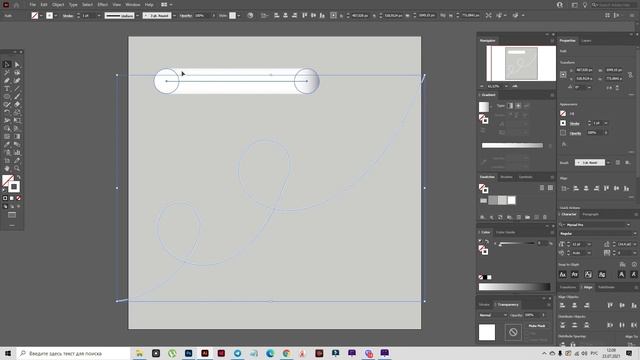Switch to the Color Guide tab

(505, 232)
